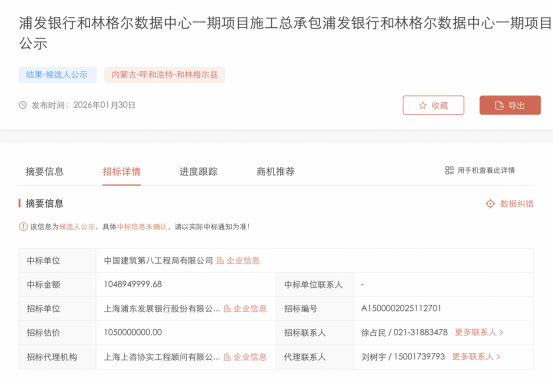This screenshot has width=553, height=385.
Task: Click 用手机查看此详情 link
Action: (486, 170)
